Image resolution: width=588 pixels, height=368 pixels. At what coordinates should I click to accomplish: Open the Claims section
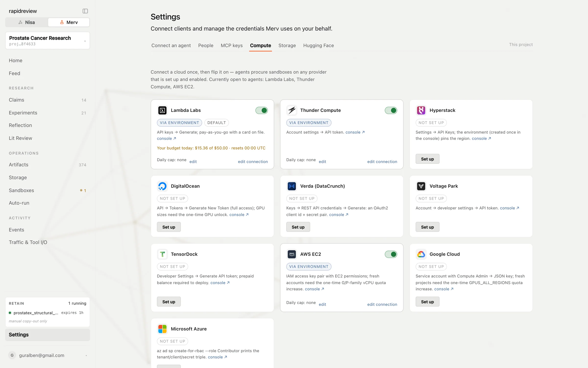[48, 100]
